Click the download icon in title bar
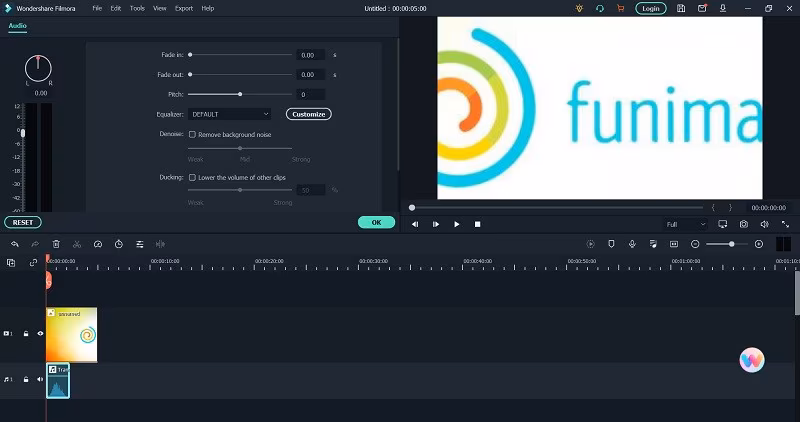Viewport: 800px width, 422px height. [x=723, y=8]
